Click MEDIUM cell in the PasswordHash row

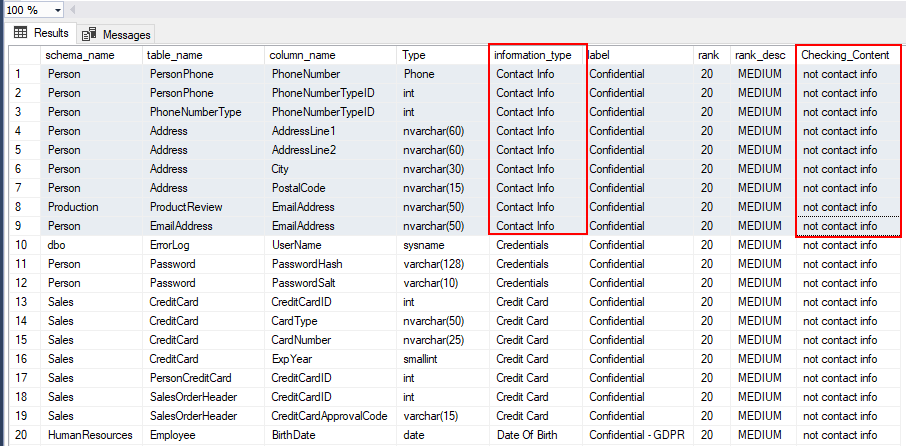pyautogui.click(x=763, y=264)
